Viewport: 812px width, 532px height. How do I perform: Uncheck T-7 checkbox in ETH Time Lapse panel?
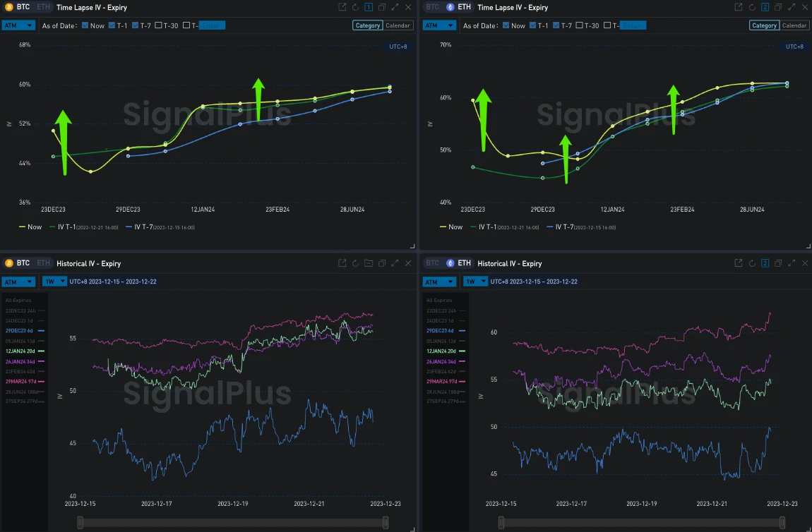point(556,25)
